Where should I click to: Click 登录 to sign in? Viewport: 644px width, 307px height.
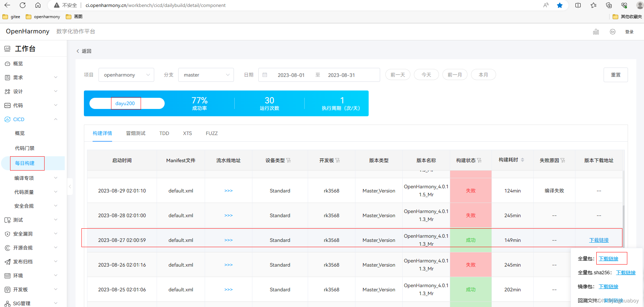click(x=629, y=32)
